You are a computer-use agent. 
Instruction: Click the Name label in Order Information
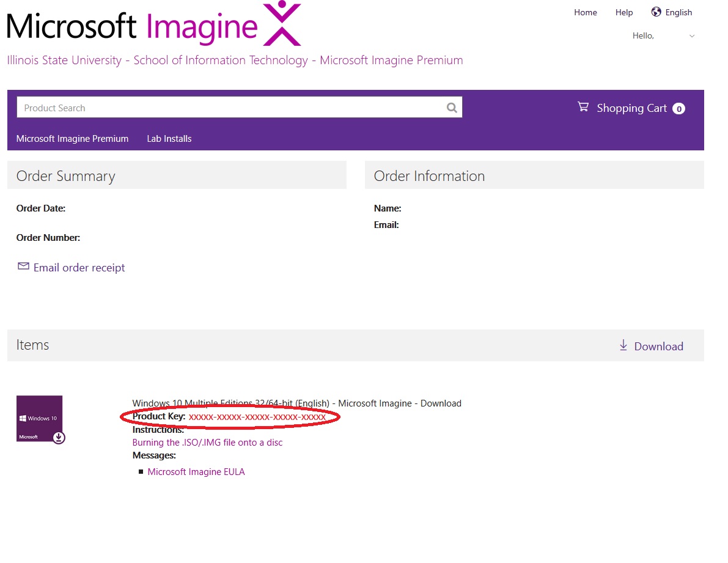tap(388, 208)
